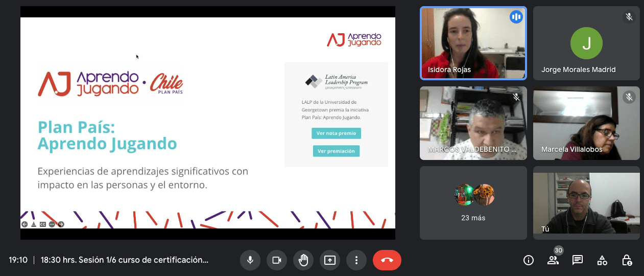This screenshot has width=644, height=276.
Task: Click the 'Plan País: Aprendo Jugando' heading
Action: (107, 135)
